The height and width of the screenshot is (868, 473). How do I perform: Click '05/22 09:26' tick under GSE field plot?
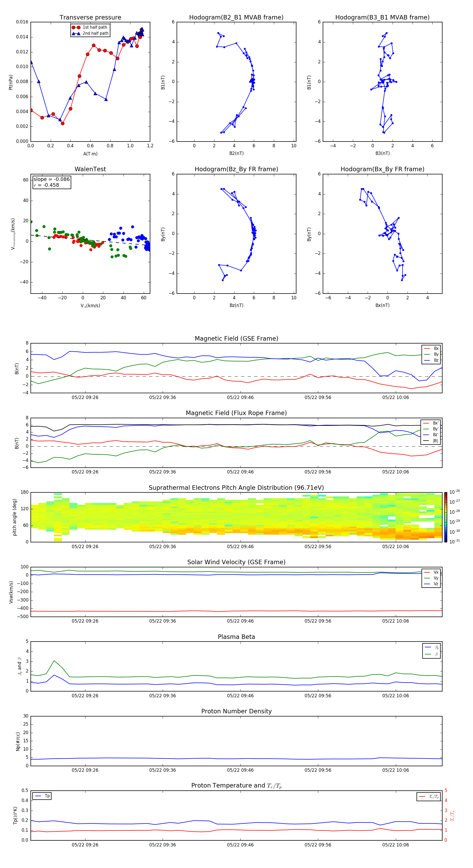pyautogui.click(x=85, y=398)
